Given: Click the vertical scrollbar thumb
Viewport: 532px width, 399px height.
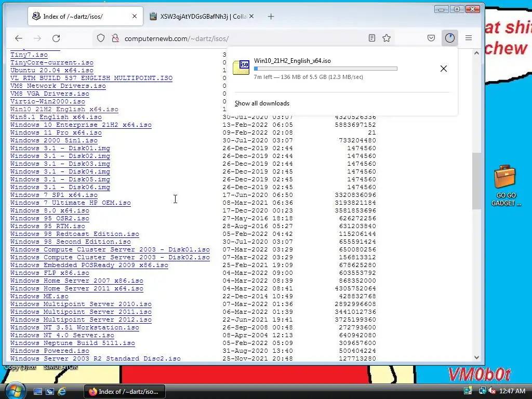Looking at the screenshot, I should (x=476, y=181).
